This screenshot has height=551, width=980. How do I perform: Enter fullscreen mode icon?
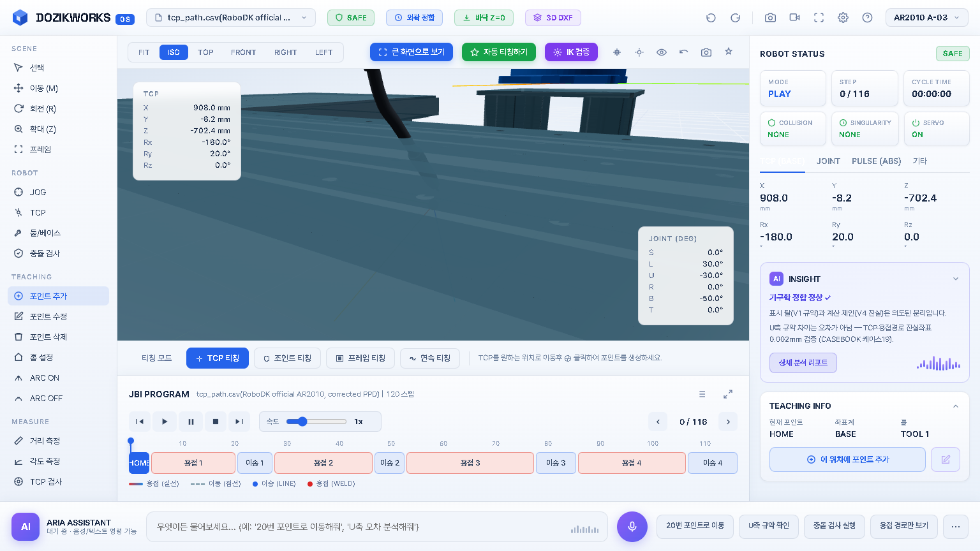click(819, 18)
